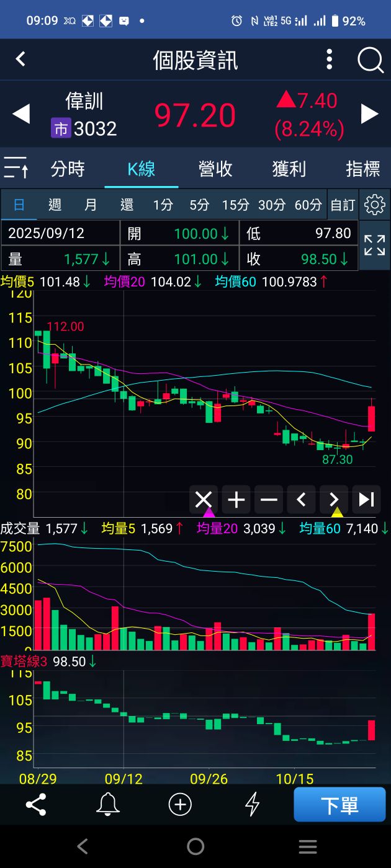The image size is (391, 868).
Task: Open chart settings gear icon
Action: 374,205
